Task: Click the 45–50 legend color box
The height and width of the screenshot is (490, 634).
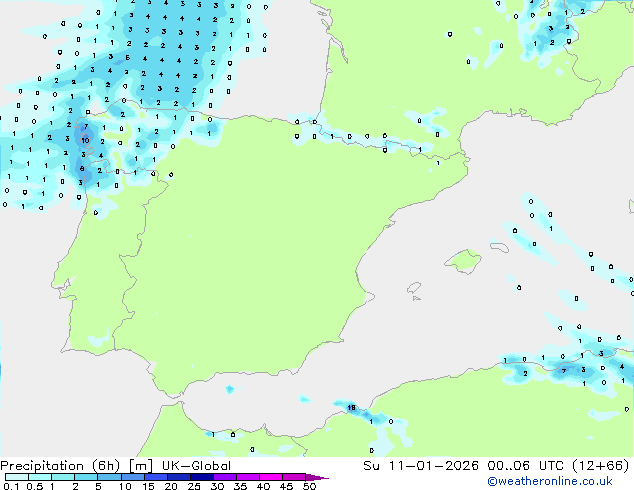Action: click(294, 477)
